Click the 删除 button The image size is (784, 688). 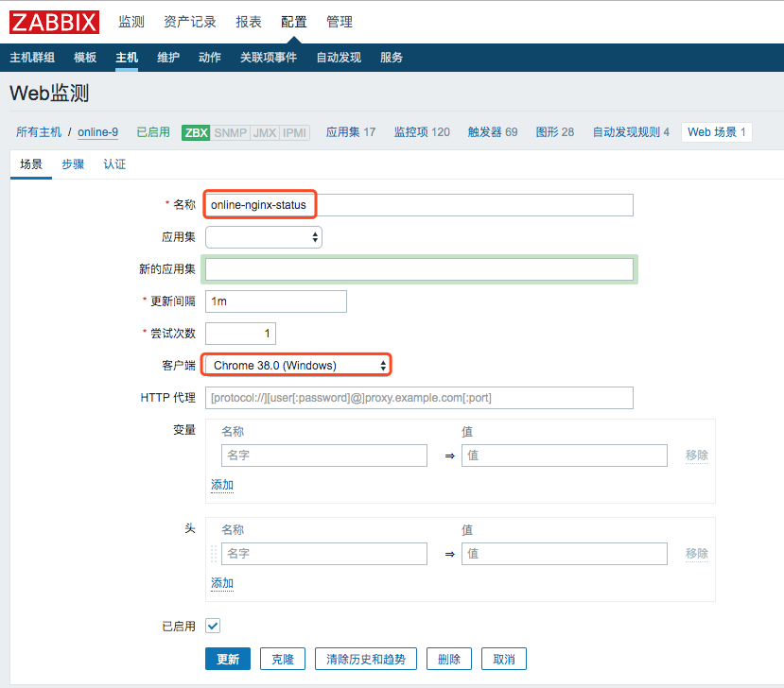(x=449, y=659)
